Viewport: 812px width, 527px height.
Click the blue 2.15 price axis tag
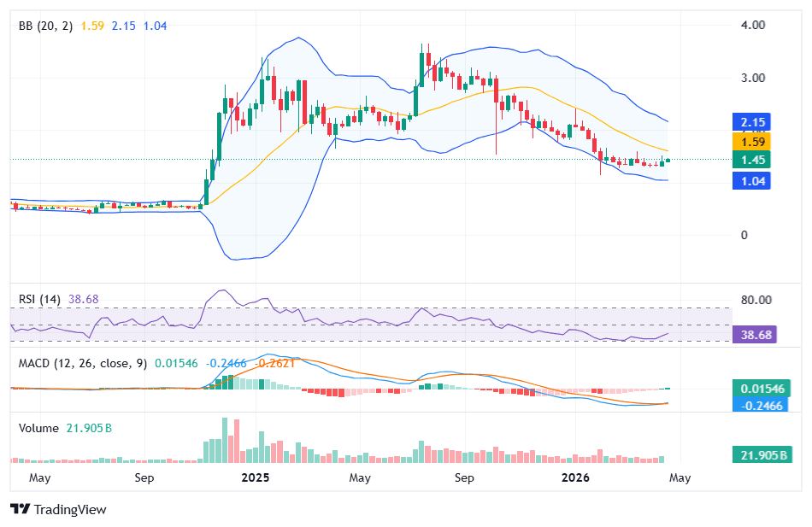point(753,121)
